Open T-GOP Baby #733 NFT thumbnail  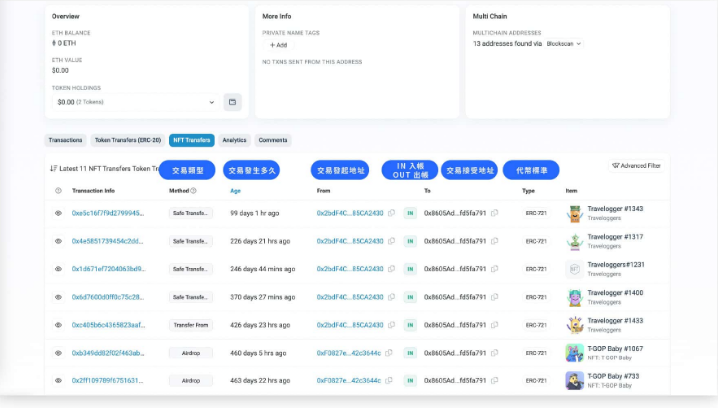tap(575, 381)
